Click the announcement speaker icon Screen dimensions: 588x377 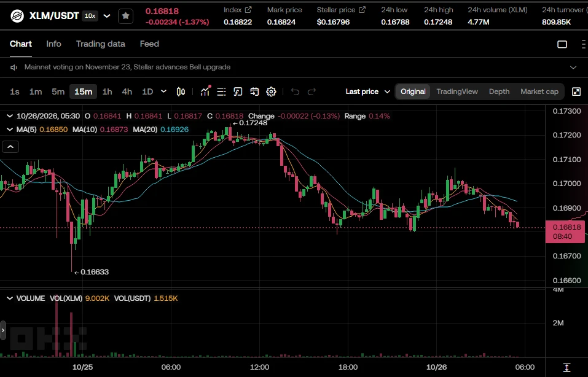point(14,68)
